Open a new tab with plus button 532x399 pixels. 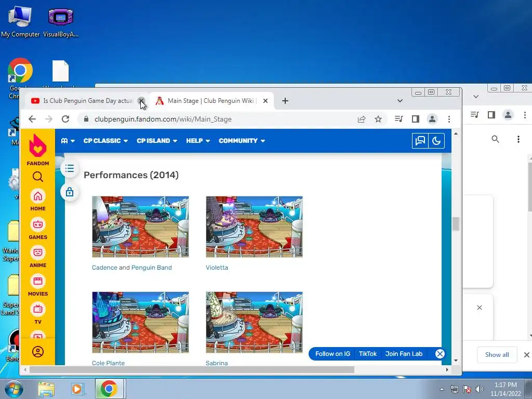tap(285, 101)
